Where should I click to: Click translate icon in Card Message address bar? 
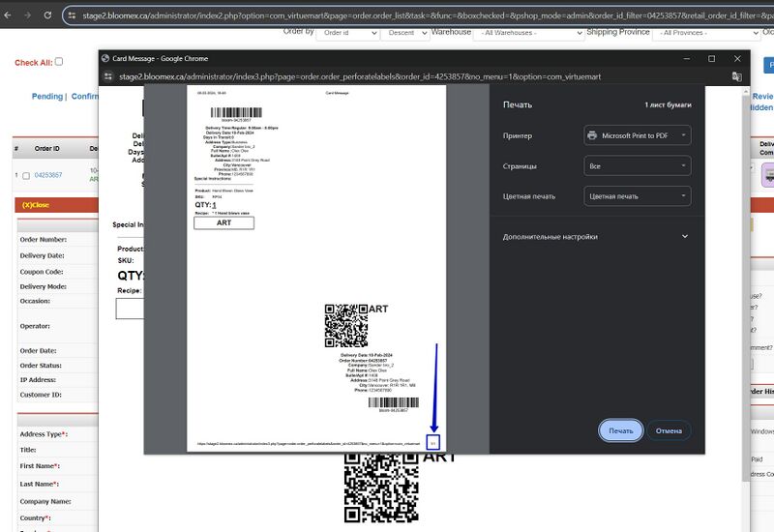[736, 76]
